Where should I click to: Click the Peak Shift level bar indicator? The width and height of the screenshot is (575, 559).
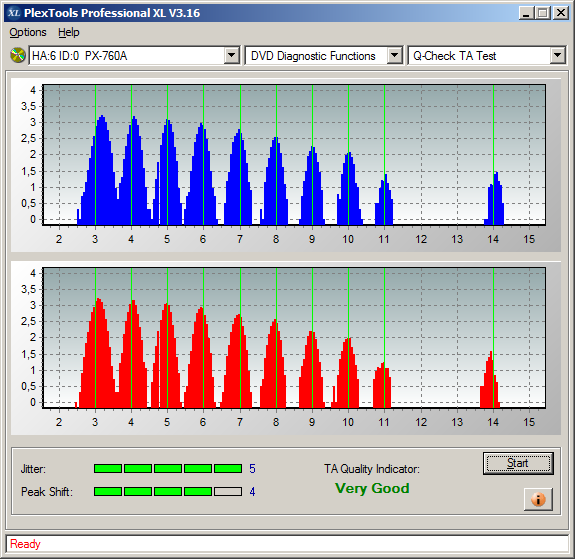168,492
